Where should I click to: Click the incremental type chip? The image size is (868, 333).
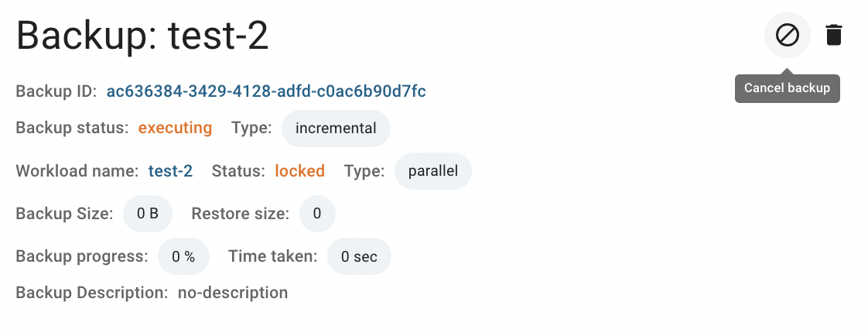click(336, 129)
